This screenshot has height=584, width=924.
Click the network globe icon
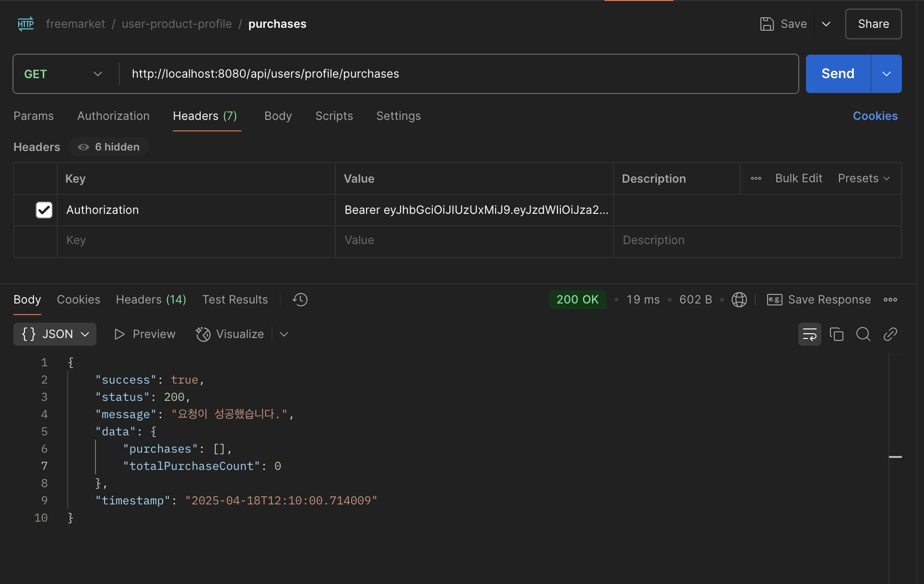tap(739, 300)
